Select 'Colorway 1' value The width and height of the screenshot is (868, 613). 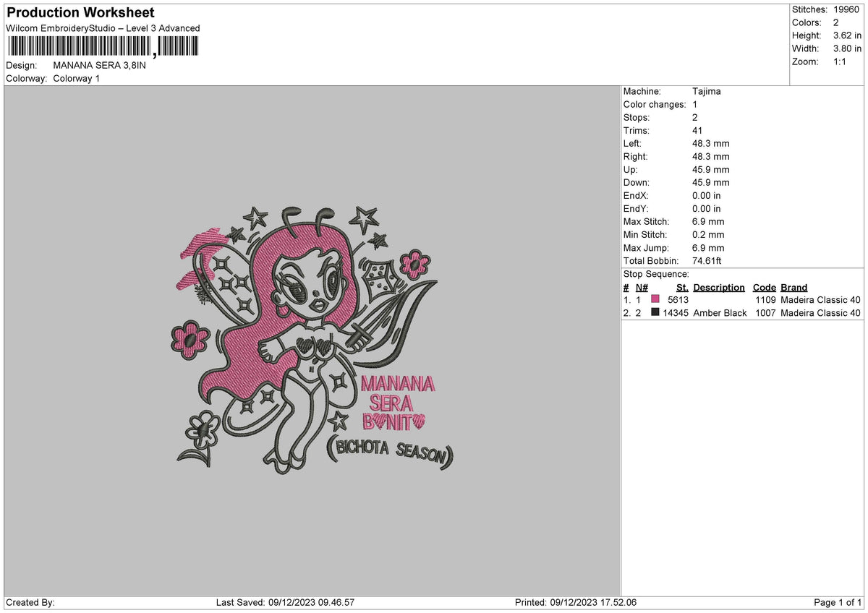[77, 78]
